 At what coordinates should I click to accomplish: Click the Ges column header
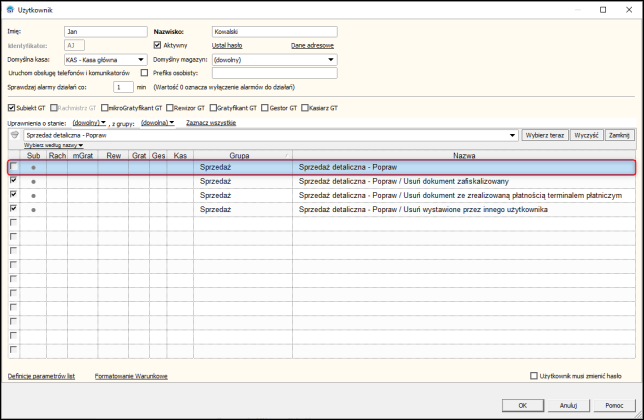158,156
